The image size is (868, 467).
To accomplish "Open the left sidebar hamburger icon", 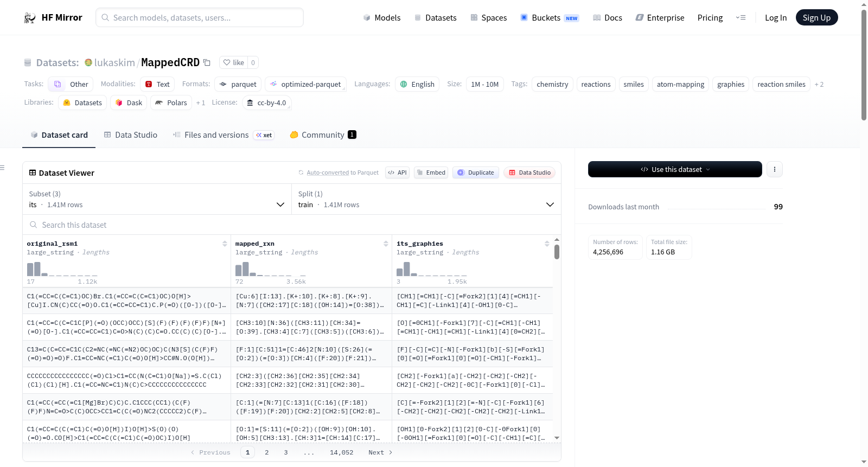I will [3, 168].
